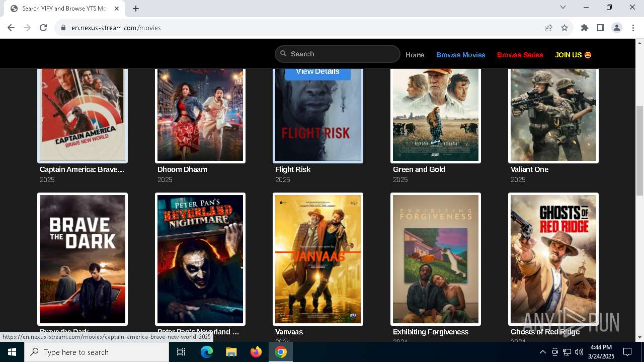Click the Valiant One title link
The image size is (644, 362).
tap(529, 169)
